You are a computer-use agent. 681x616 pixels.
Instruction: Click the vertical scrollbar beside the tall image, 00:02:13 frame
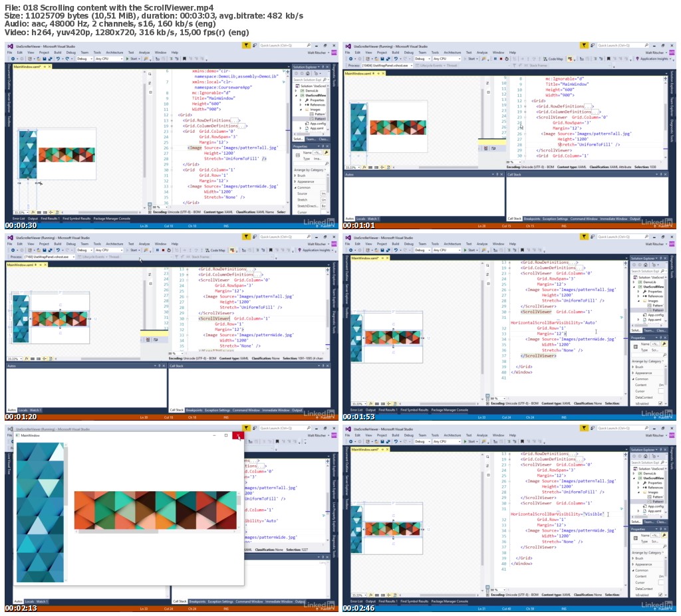click(66, 512)
